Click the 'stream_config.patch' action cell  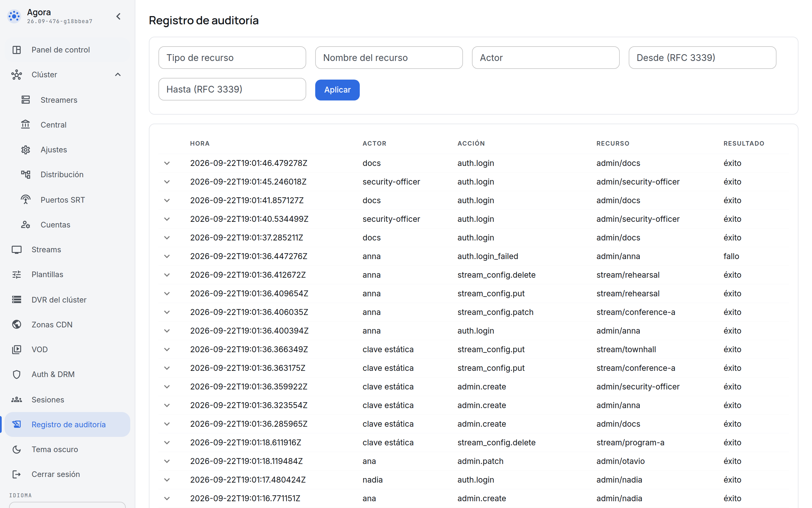[495, 312]
